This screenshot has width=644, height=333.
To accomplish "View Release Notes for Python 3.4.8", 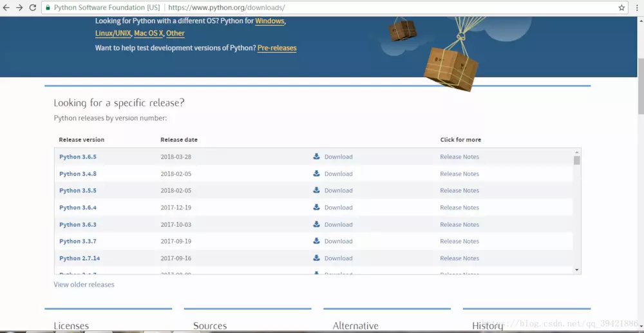I will [459, 174].
